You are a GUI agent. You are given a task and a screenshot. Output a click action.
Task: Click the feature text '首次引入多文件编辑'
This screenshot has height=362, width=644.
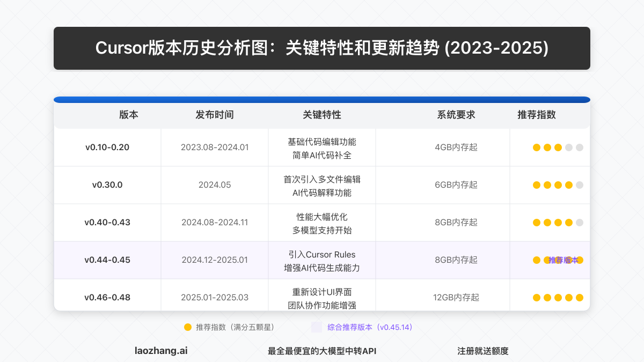322,180
